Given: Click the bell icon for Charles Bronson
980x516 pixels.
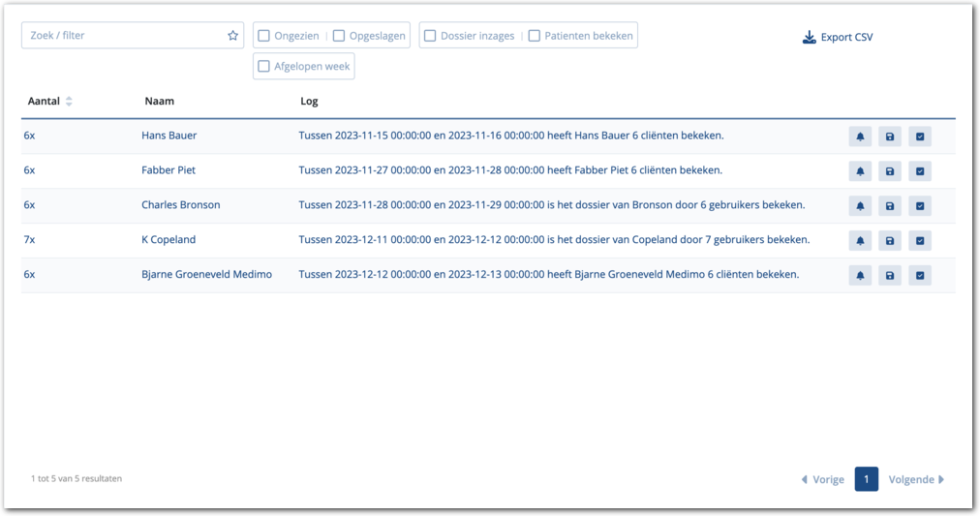Looking at the screenshot, I should coord(860,206).
